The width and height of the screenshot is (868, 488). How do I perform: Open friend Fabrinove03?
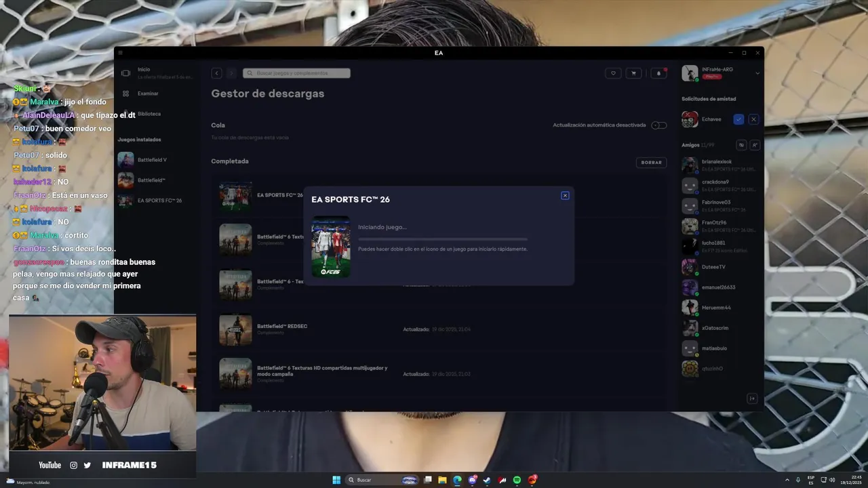[720, 206]
